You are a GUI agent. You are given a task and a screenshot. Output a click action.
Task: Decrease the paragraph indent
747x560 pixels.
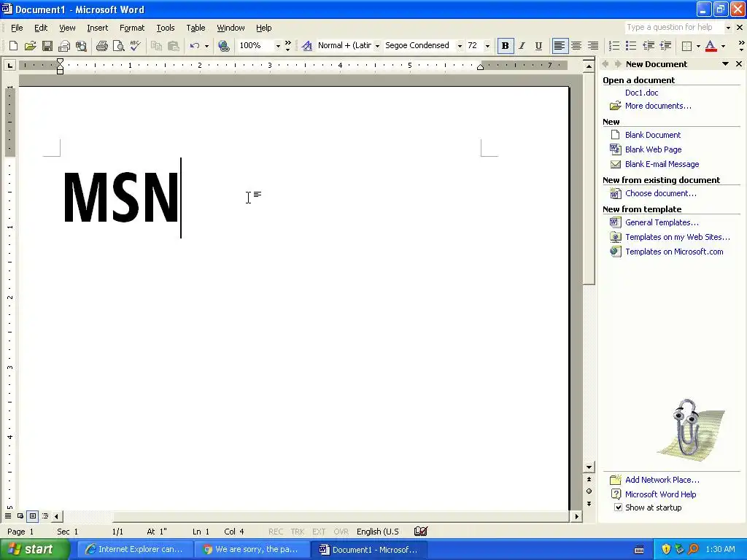pos(649,46)
